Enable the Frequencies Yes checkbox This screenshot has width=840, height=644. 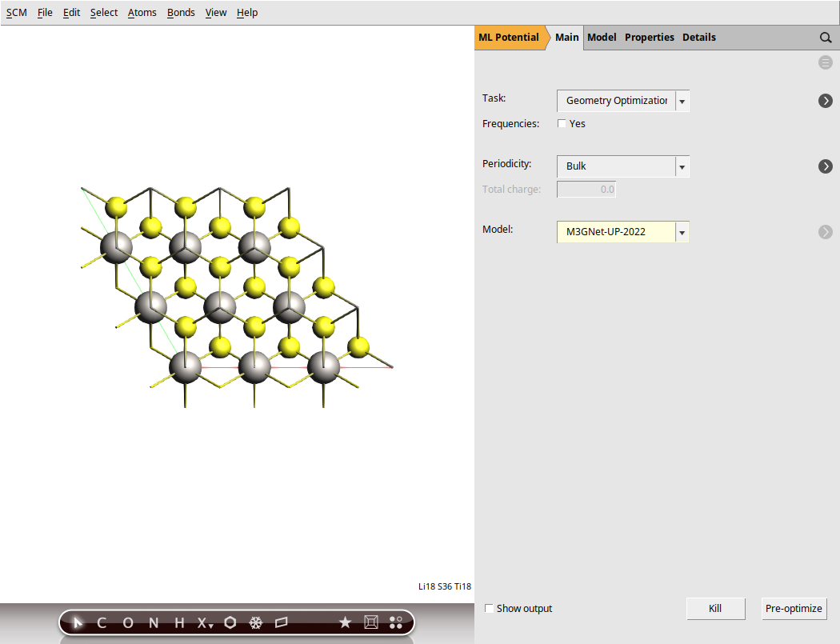pyautogui.click(x=562, y=123)
